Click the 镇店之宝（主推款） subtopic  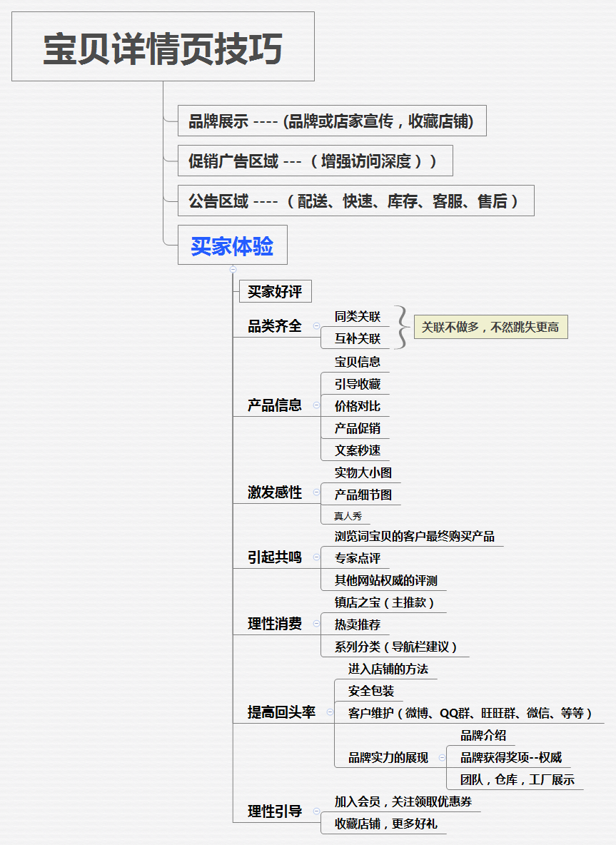point(384,602)
